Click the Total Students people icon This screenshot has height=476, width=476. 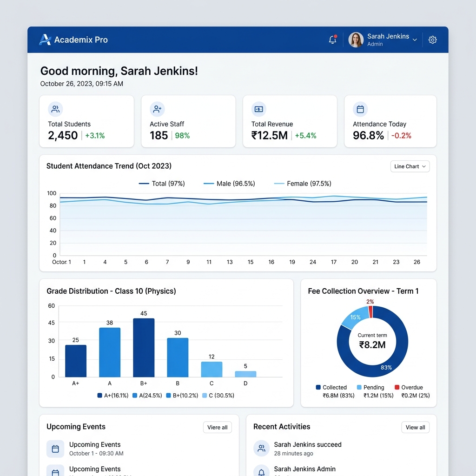(56, 109)
